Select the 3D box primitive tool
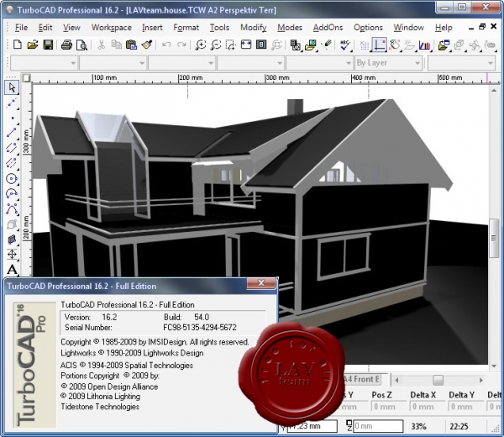Screen dimensions: 504x437 (x=13, y=224)
